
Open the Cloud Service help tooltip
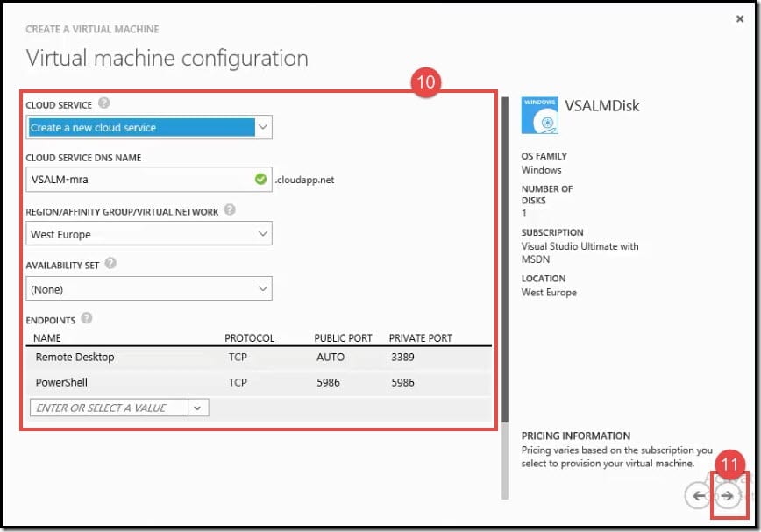click(x=103, y=103)
